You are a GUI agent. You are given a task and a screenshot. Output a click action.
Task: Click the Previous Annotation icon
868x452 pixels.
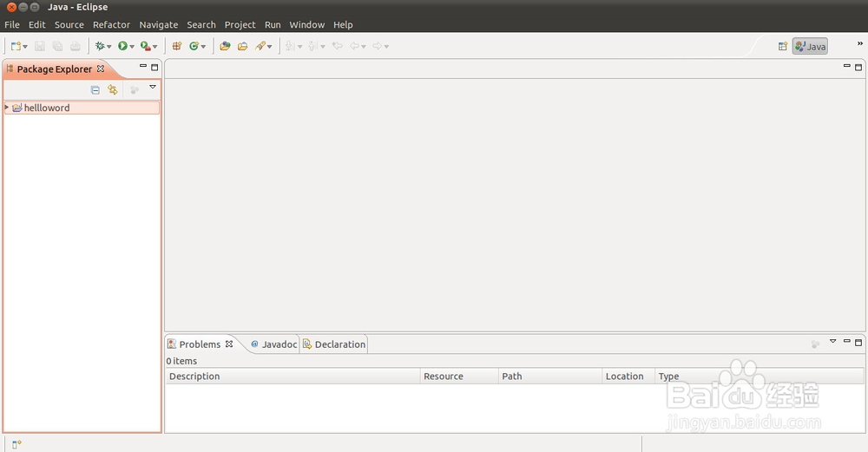[x=312, y=47]
